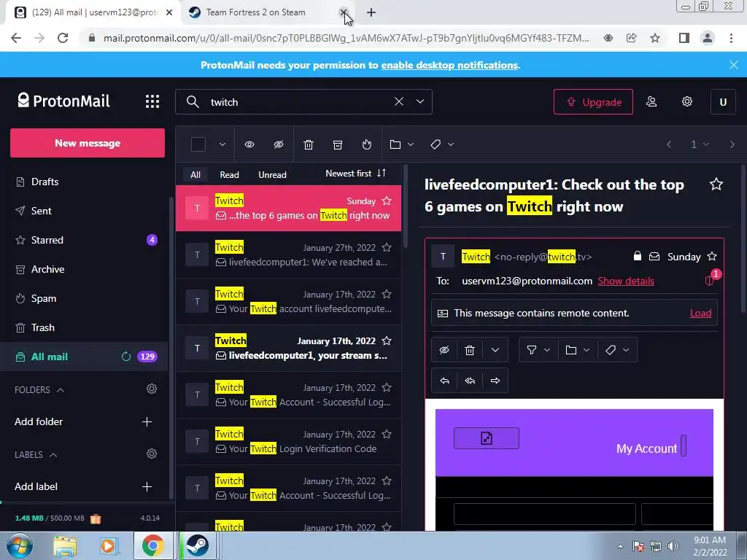Star the opened message next to Sunday
This screenshot has height=560, width=747.
click(712, 257)
